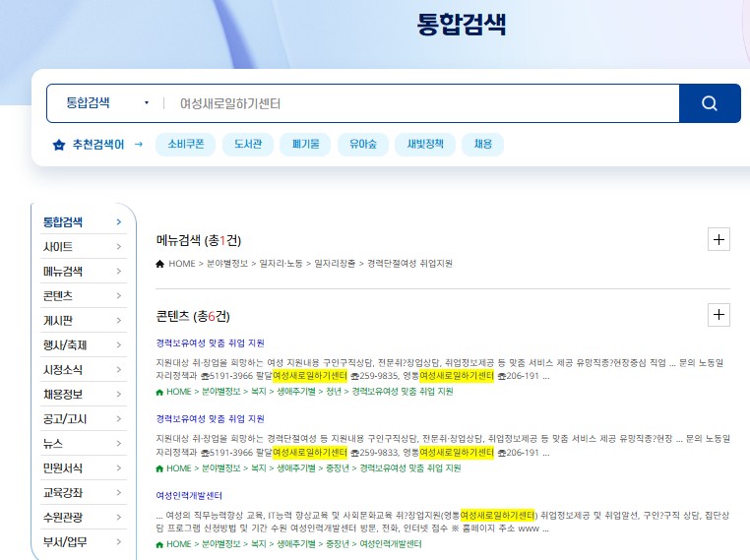Open 통합검색 in the sidebar menu
The height and width of the screenshot is (560, 750).
(84, 221)
